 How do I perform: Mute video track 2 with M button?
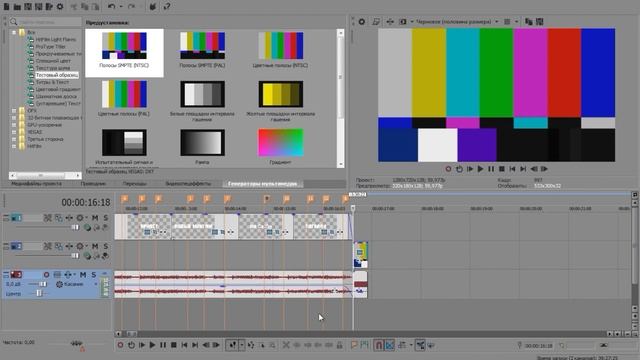click(x=95, y=246)
